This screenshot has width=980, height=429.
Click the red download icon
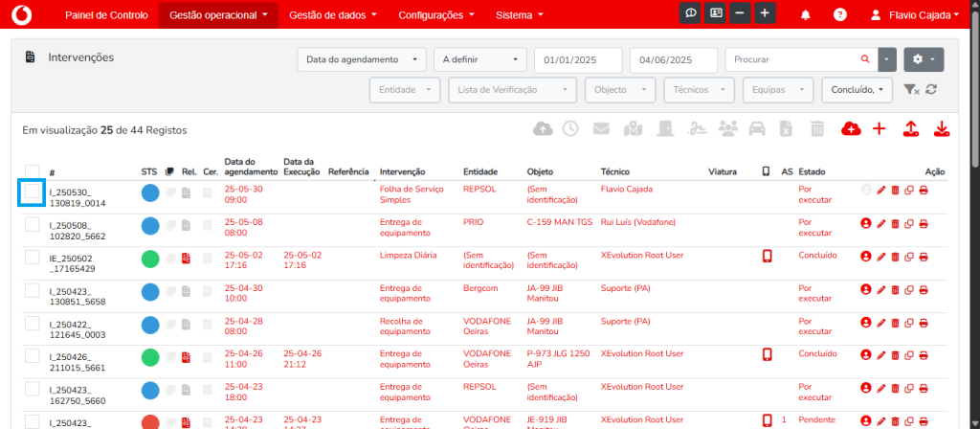coord(942,129)
